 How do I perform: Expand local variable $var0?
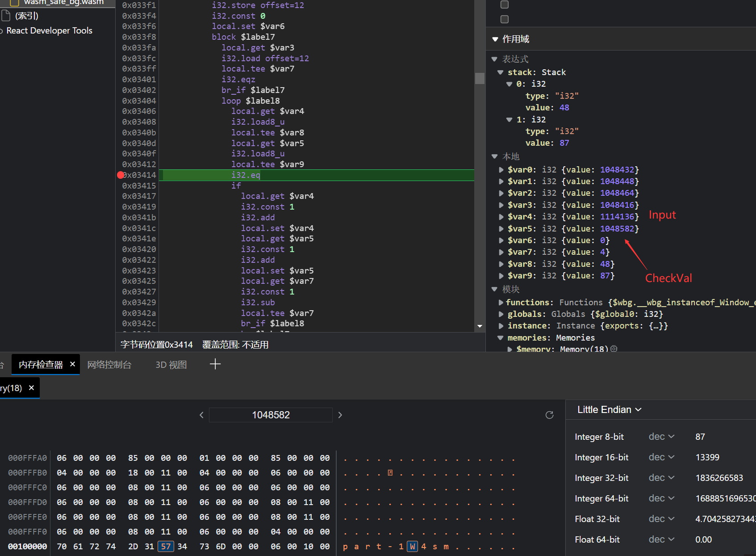pyautogui.click(x=501, y=170)
